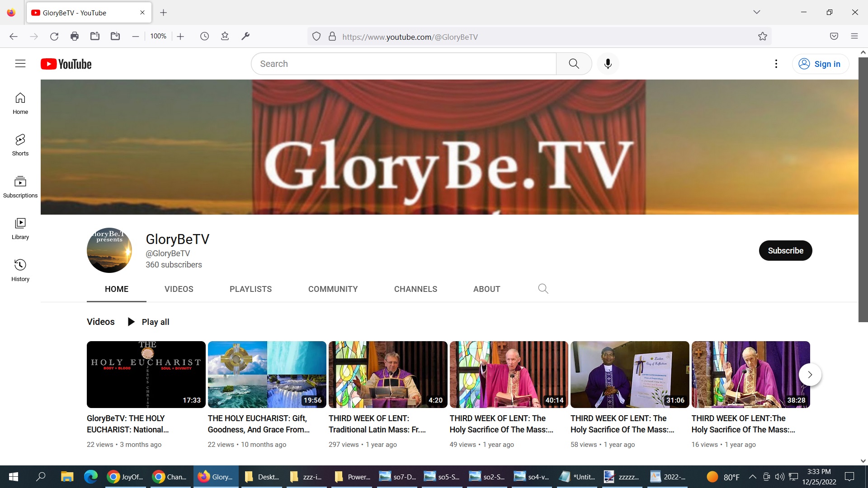
Task: Open Firefox history clock icon
Action: 204,36
